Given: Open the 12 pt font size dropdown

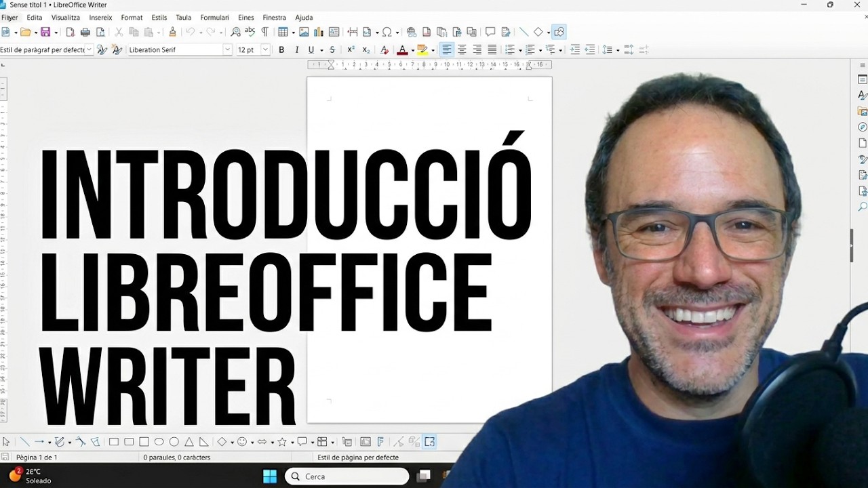Looking at the screenshot, I should [264, 49].
